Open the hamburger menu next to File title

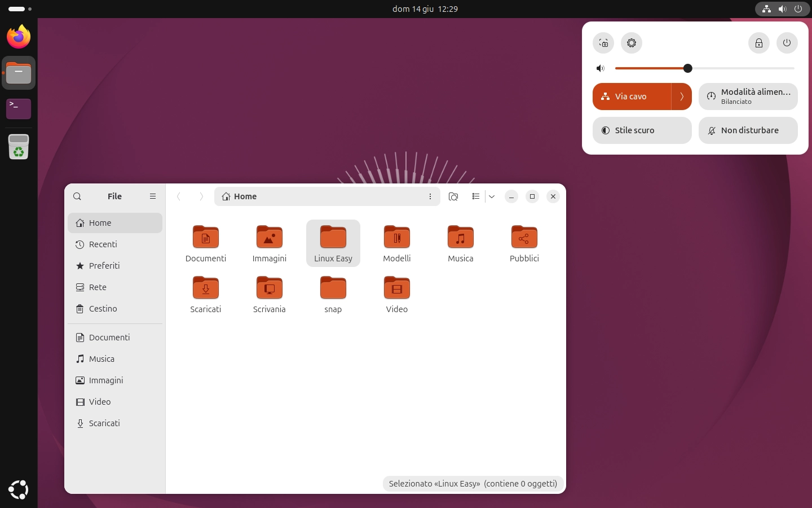click(152, 196)
